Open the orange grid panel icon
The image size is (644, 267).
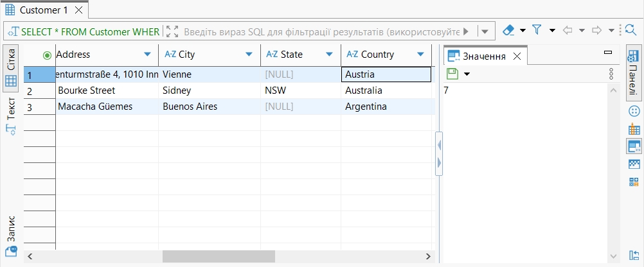pyautogui.click(x=634, y=130)
